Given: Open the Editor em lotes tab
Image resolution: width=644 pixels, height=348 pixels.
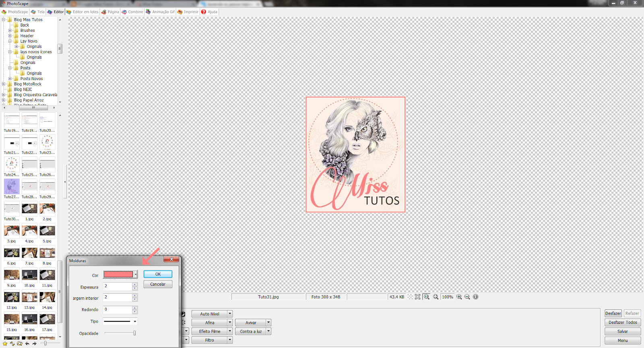Looking at the screenshot, I should (83, 12).
